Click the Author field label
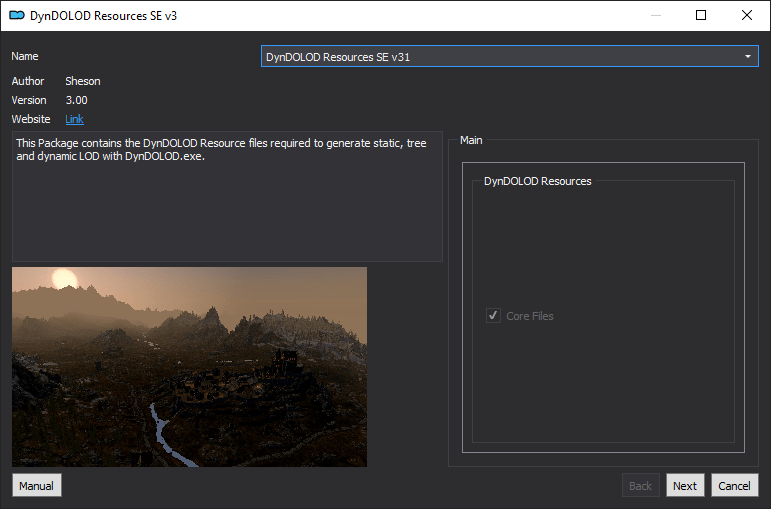The width and height of the screenshot is (771, 509). point(28,81)
